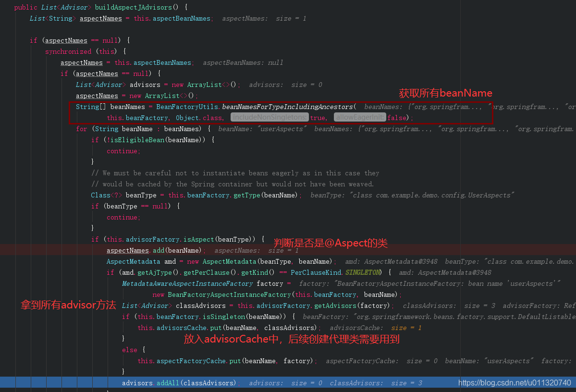This screenshot has width=576, height=392.
Task: Click the comment 'We must be careful not to instantiate'
Action: (x=235, y=173)
